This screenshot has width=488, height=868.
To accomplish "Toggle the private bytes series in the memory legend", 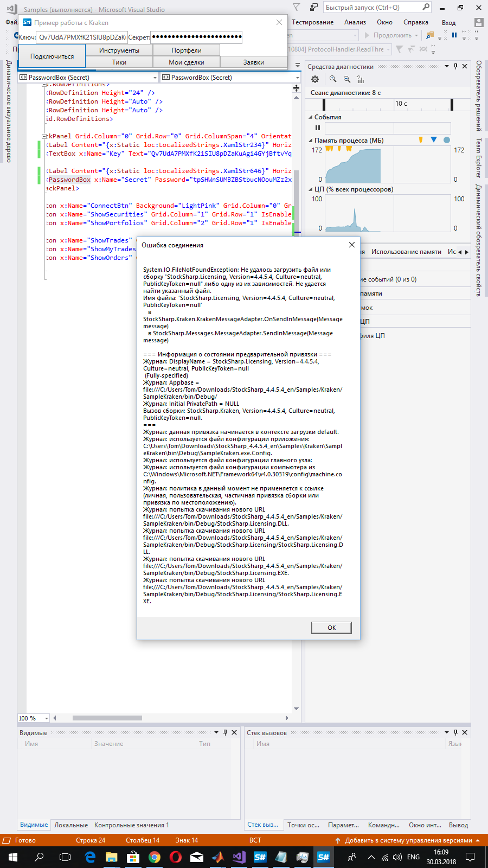I will (447, 140).
